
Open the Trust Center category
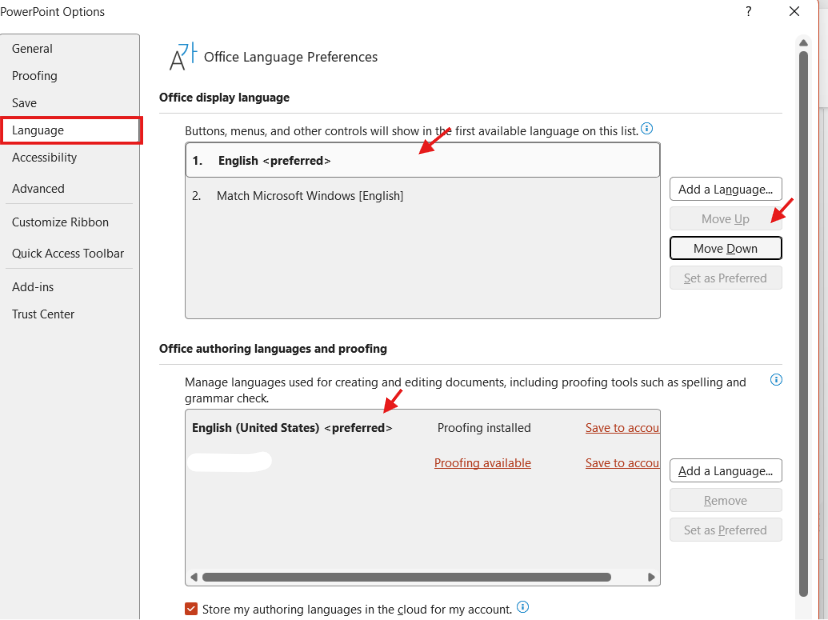(x=43, y=314)
